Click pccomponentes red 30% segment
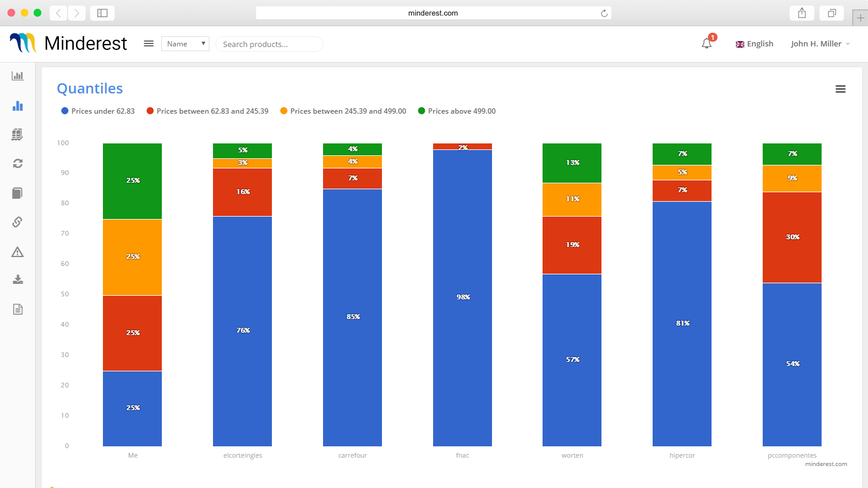868x488 pixels. 792,237
